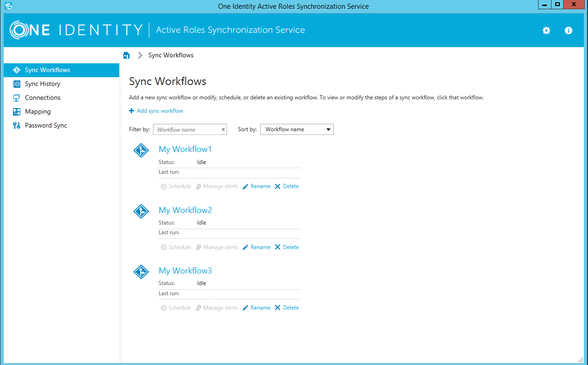Click Schedule text for My Workflow3
The image size is (588, 365).
click(180, 308)
